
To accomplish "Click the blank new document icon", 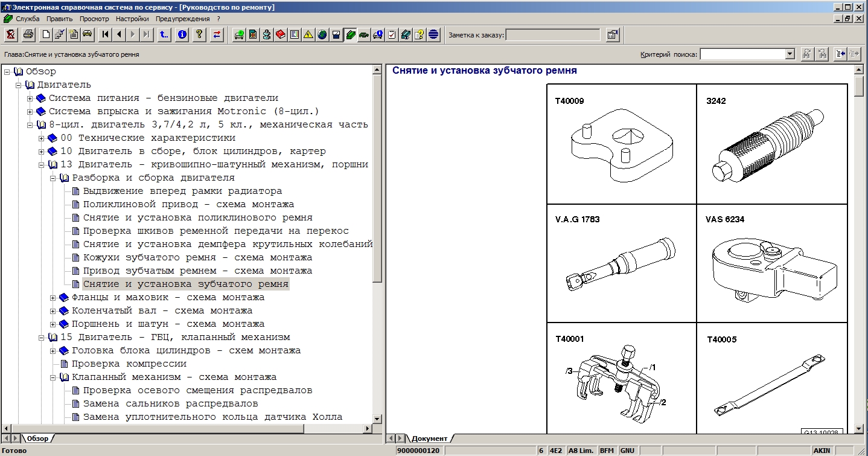I will coord(45,34).
